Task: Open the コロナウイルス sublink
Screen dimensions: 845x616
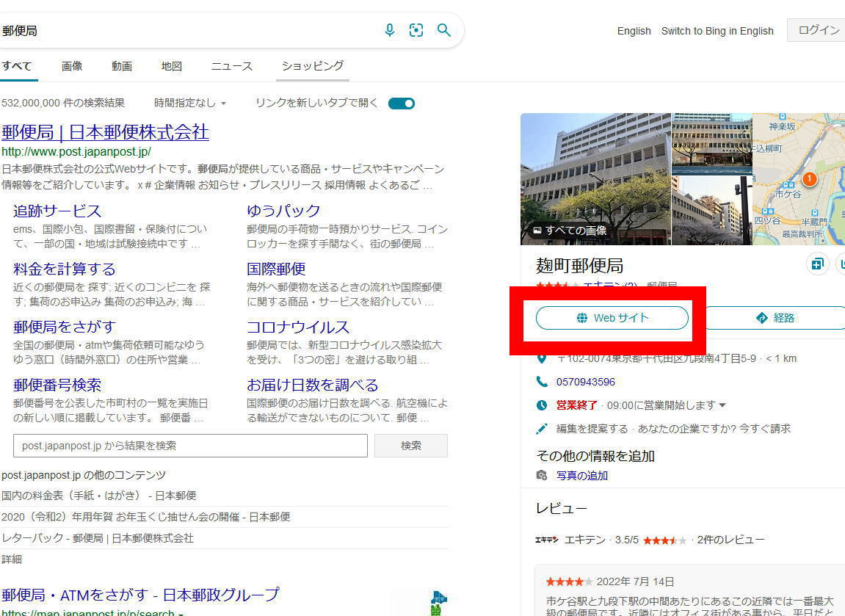Action: coord(298,327)
